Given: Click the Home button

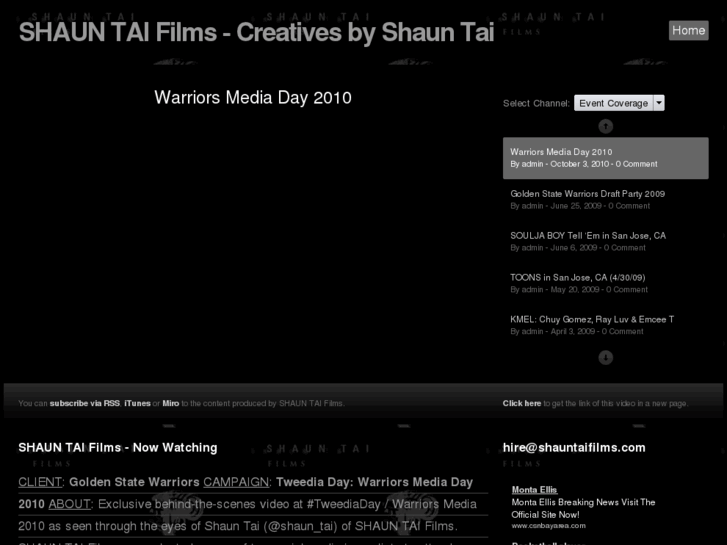Looking at the screenshot, I should 688,30.
